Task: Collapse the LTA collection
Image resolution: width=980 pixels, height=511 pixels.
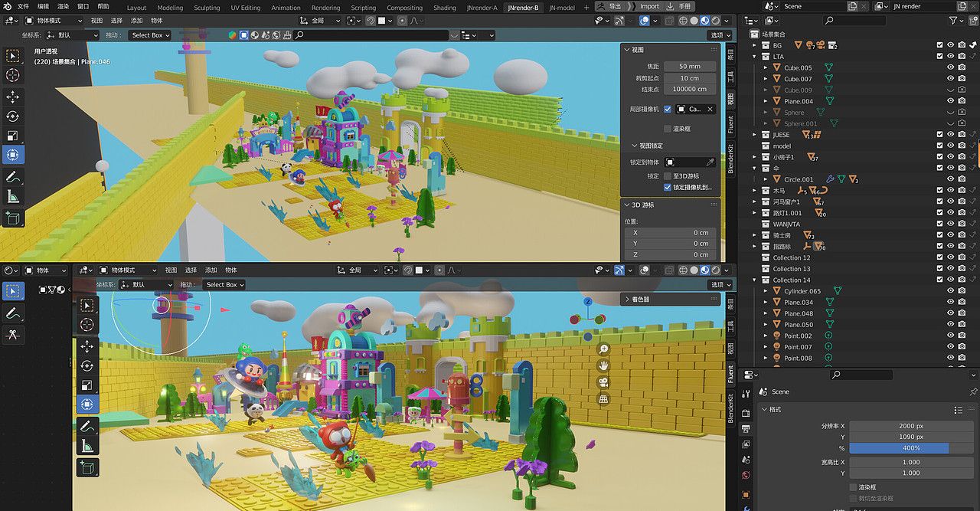Action: tap(754, 57)
